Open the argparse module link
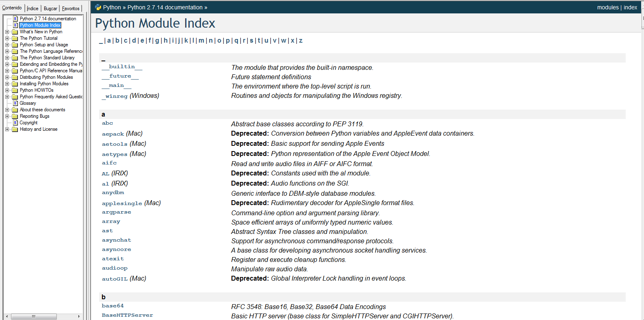The height and width of the screenshot is (320, 644). 117,212
